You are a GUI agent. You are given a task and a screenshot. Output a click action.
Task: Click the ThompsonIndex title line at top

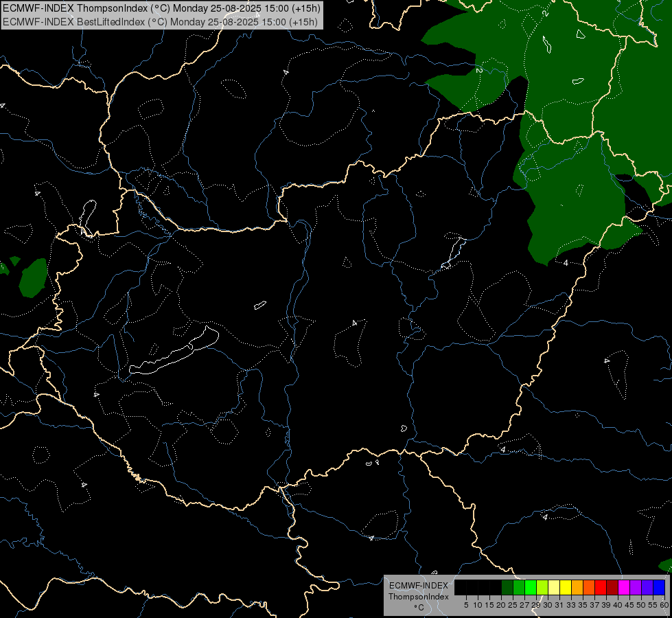[161, 8]
